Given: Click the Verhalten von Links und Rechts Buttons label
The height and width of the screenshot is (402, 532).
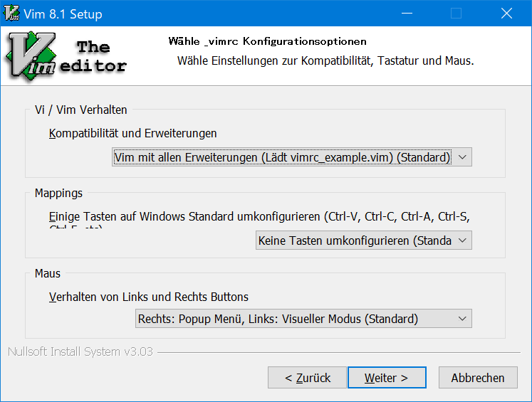Looking at the screenshot, I should click(x=149, y=297).
